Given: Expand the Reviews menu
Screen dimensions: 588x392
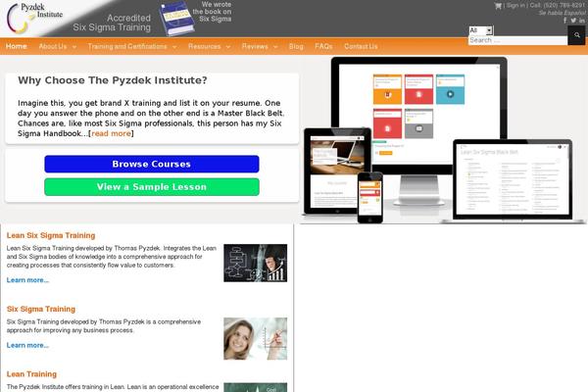Looking at the screenshot, I should [x=260, y=46].
